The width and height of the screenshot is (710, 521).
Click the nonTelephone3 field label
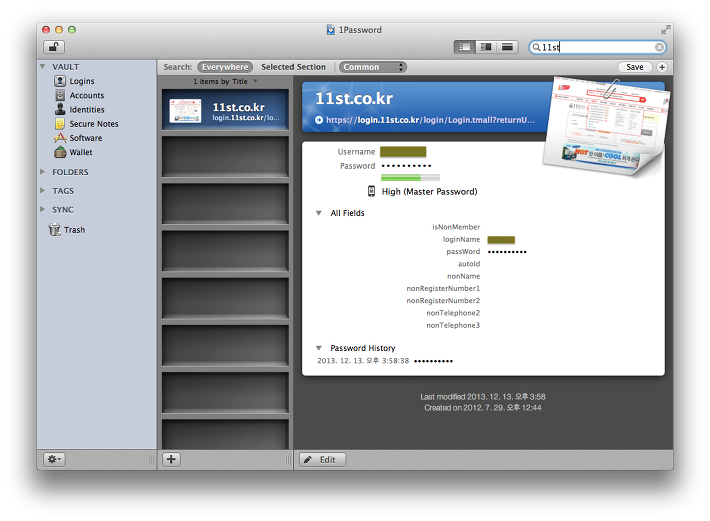[x=453, y=325]
